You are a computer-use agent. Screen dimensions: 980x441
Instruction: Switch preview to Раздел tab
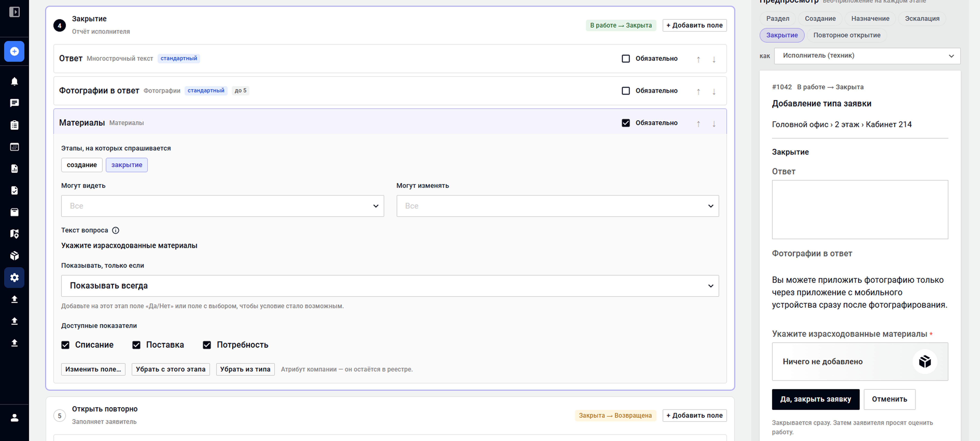point(778,19)
